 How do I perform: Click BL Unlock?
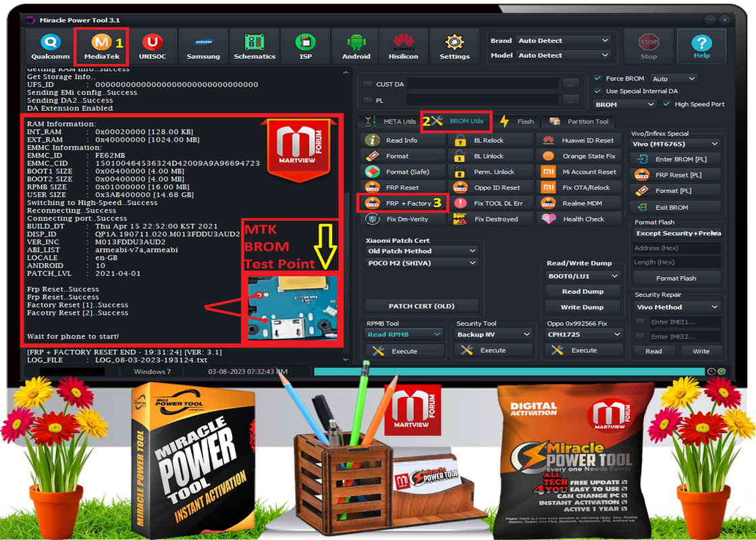click(x=491, y=156)
